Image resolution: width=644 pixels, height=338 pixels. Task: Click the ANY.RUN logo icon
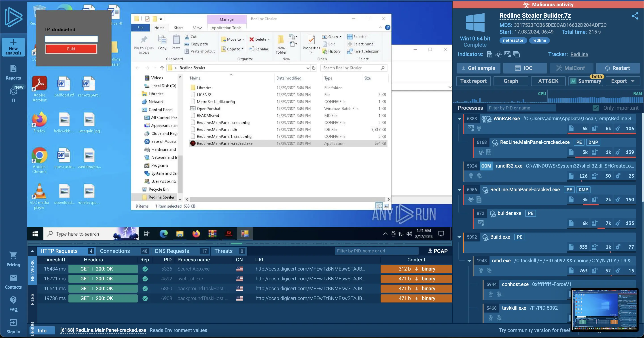[13, 17]
